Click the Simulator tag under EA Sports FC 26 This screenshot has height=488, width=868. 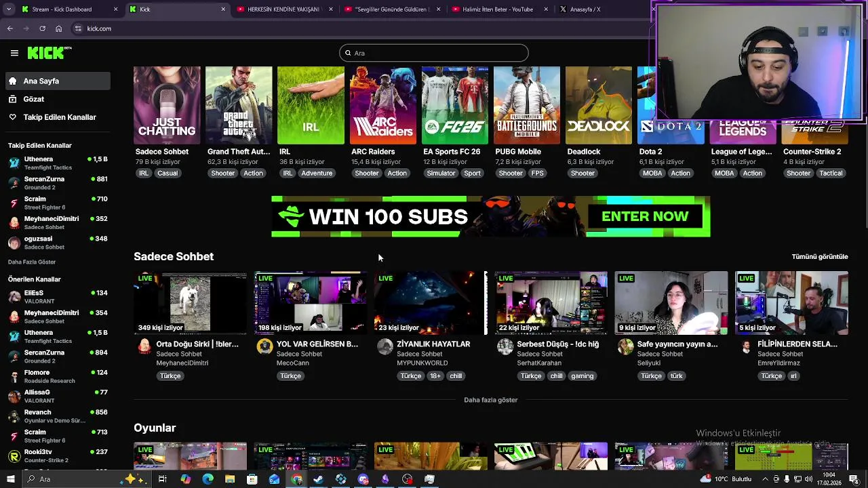(x=441, y=174)
